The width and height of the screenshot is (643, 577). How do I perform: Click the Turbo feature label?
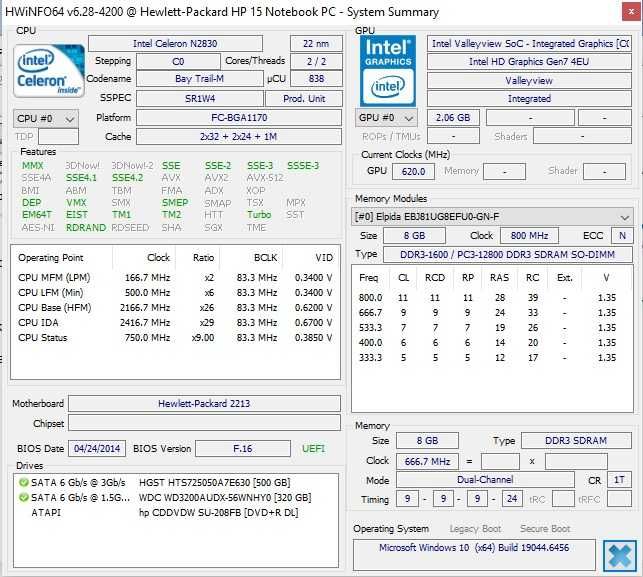(x=259, y=215)
